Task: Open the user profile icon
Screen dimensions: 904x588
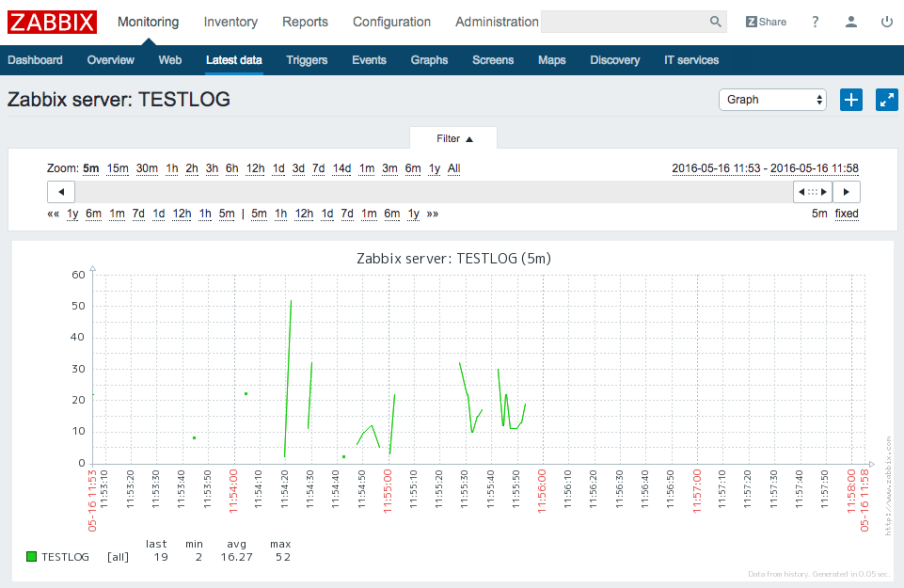Action: [x=851, y=22]
